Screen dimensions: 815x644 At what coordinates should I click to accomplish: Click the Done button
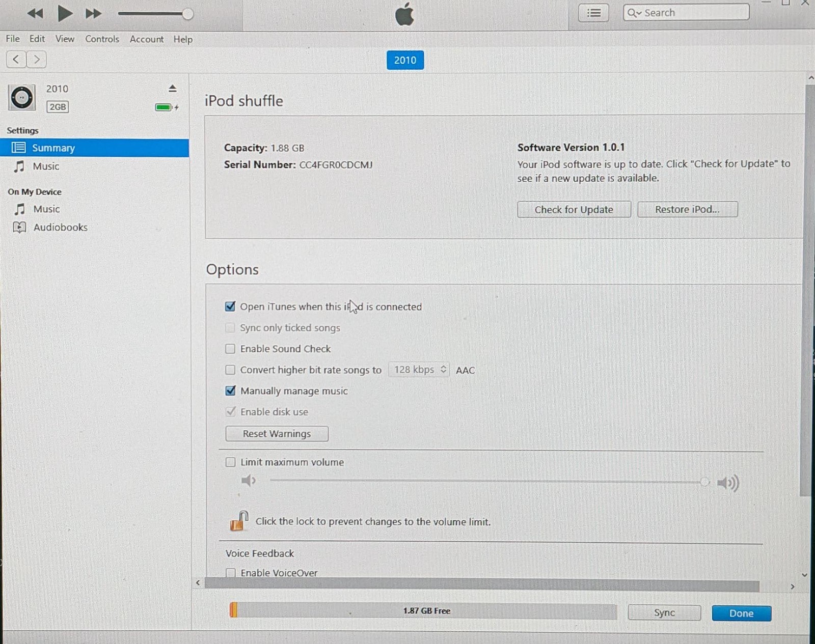click(x=741, y=613)
